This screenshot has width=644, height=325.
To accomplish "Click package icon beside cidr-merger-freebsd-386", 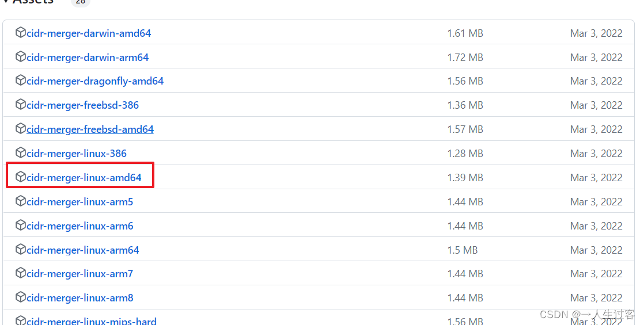I will pos(21,105).
